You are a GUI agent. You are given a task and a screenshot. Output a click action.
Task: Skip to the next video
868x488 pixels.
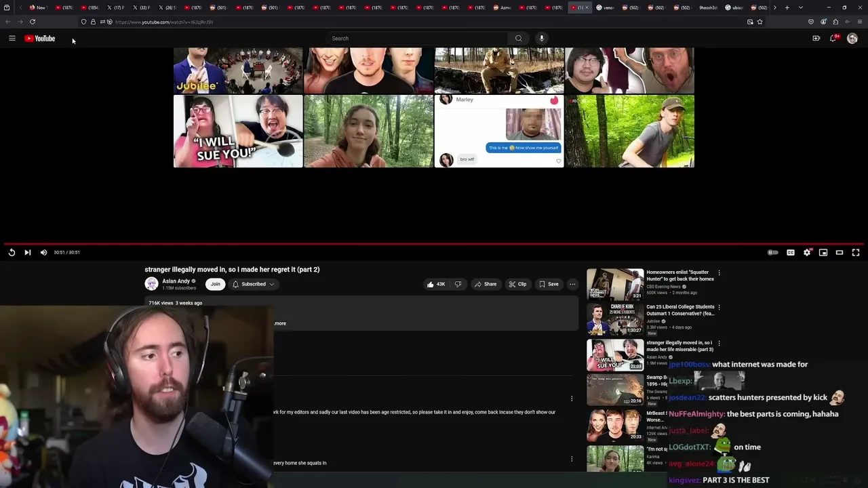point(28,252)
